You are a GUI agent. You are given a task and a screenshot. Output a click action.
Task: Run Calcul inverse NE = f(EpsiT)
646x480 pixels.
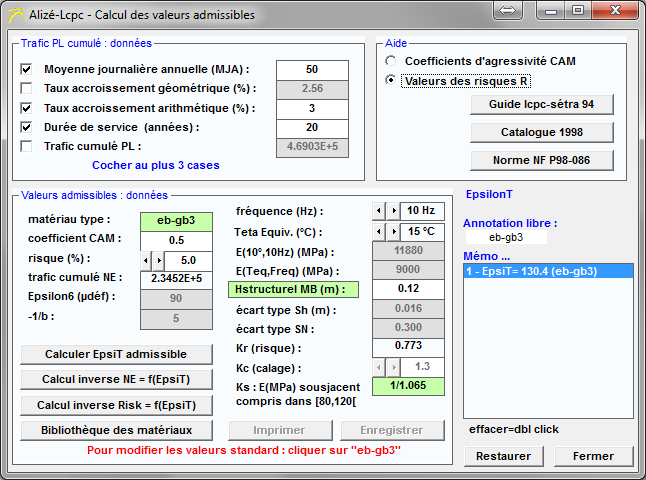pos(116,379)
